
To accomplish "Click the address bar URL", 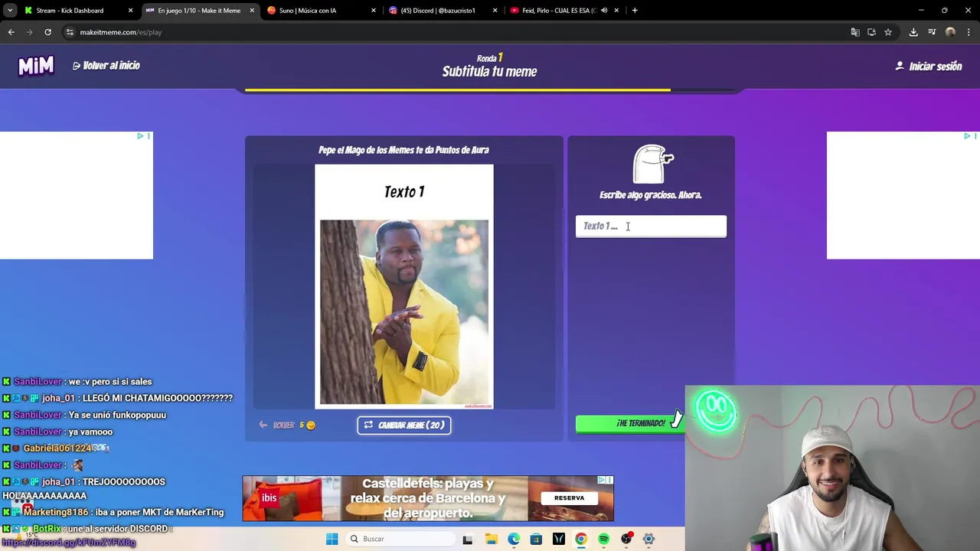I will (121, 32).
